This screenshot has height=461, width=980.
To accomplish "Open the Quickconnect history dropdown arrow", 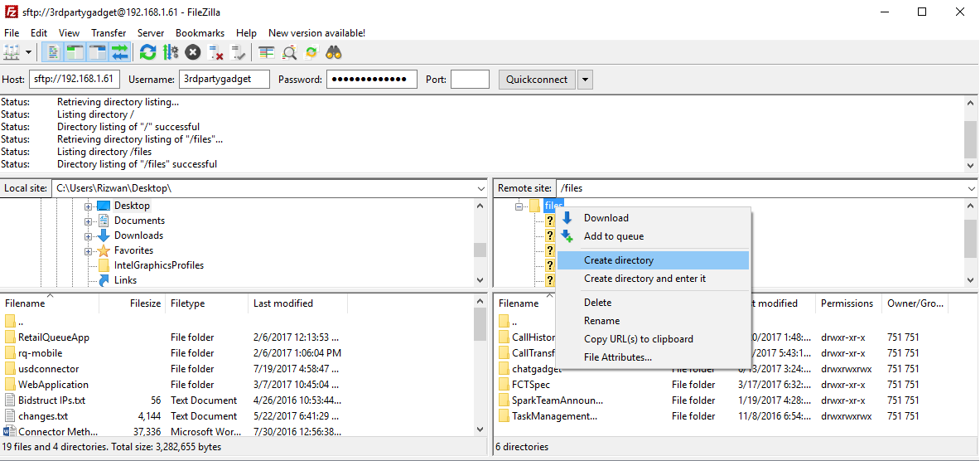I will [585, 80].
